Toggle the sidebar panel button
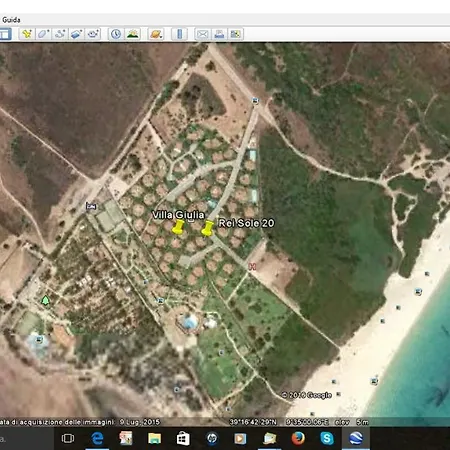 click(5, 34)
